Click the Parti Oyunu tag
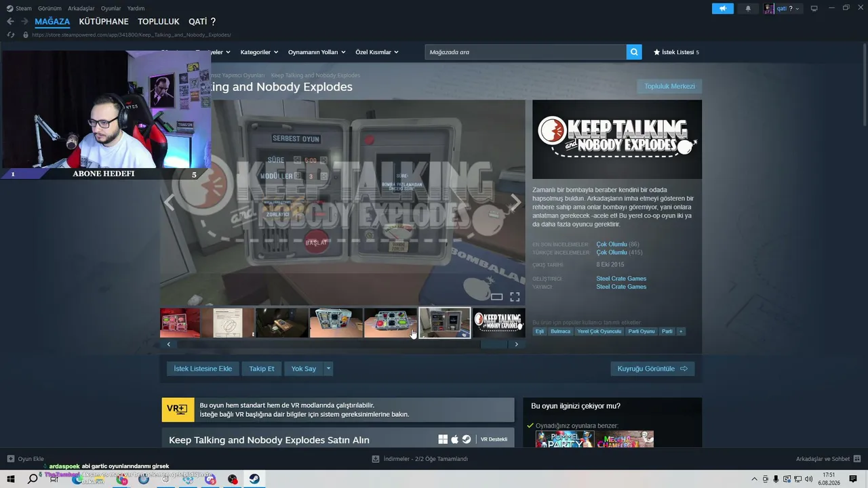Viewport: 868px width, 488px height. click(x=642, y=331)
